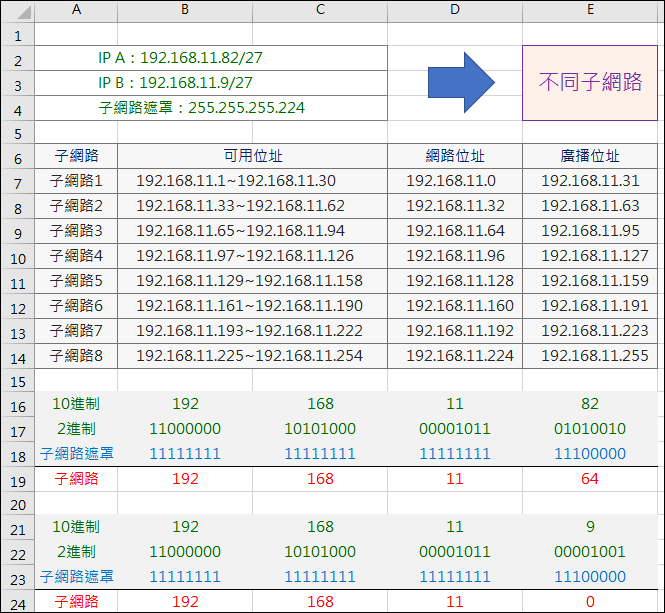Select column B header
Image resolution: width=665 pixels, height=613 pixels.
[x=185, y=11]
